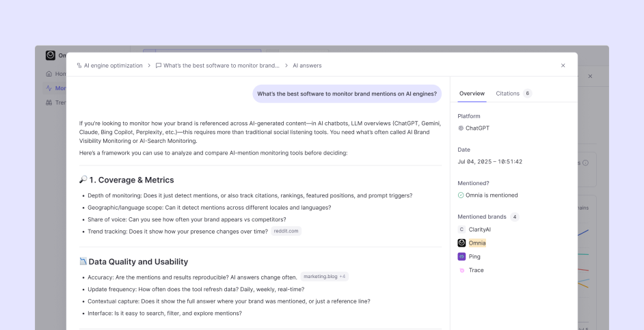The height and width of the screenshot is (330, 644).
Task: Open the marketing.blog +4 citation chip
Action: pos(325,277)
